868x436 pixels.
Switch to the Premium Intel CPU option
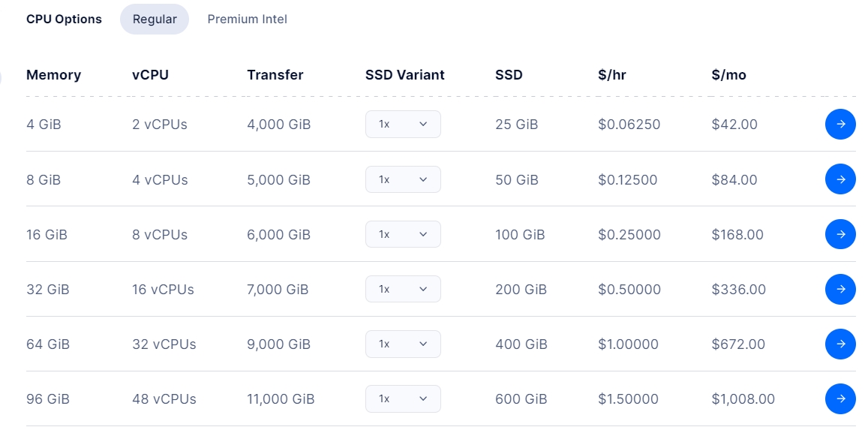(247, 20)
